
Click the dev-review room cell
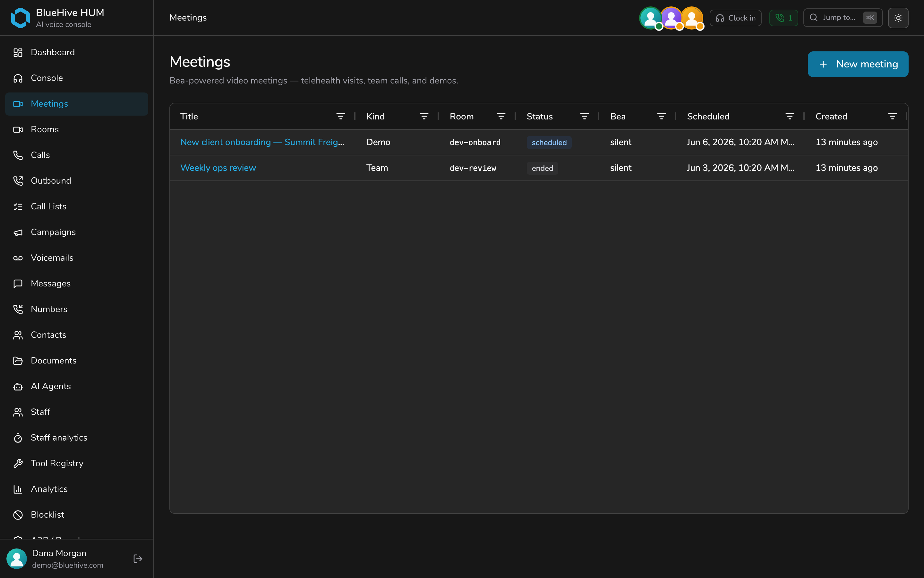(x=473, y=168)
